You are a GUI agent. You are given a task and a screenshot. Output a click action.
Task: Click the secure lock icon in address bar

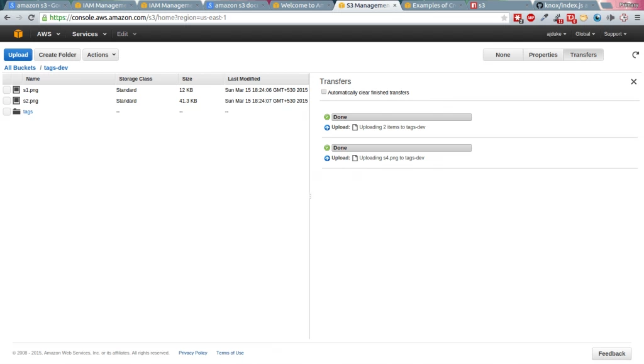coord(45,18)
